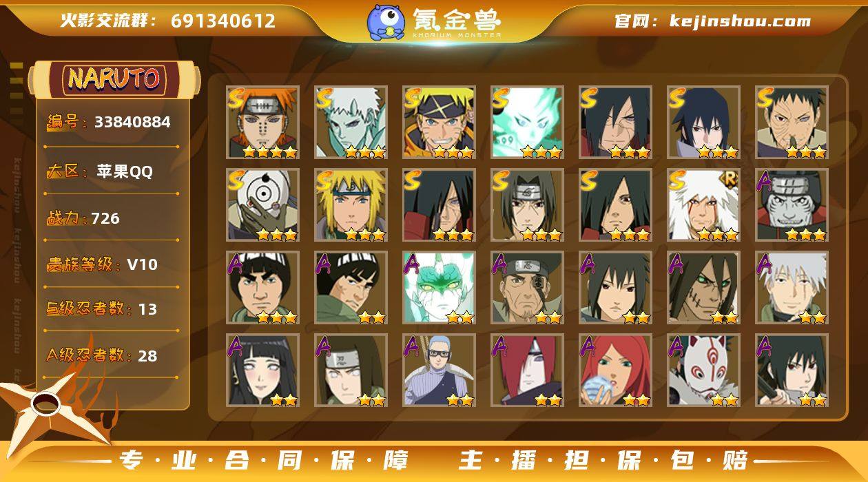Click the blue monster logo icon
Viewport: 868px width, 482px height.
385,21
